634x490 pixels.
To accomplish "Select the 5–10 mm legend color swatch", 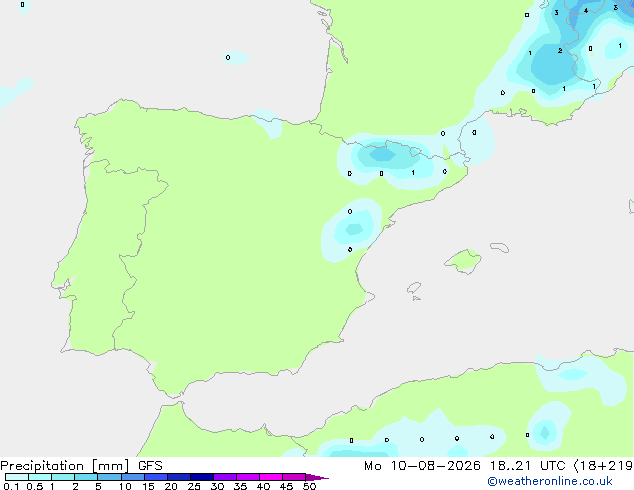I will 109,477.
